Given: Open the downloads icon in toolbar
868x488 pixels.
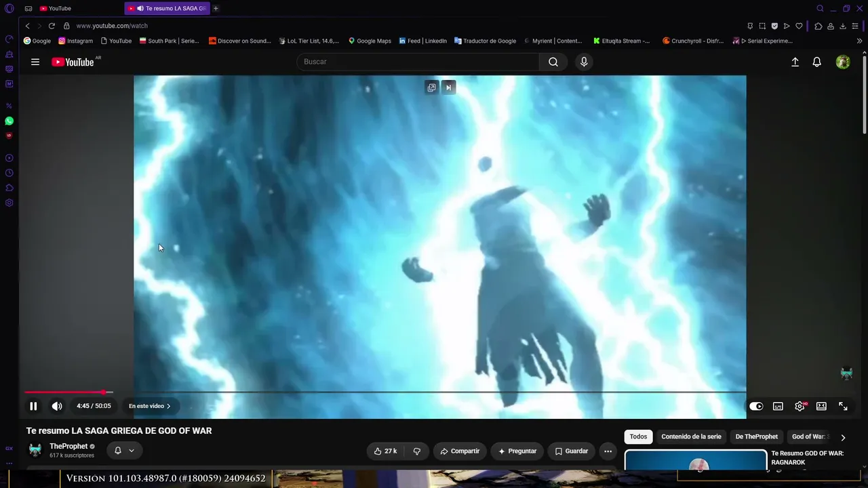Looking at the screenshot, I should coord(843,26).
